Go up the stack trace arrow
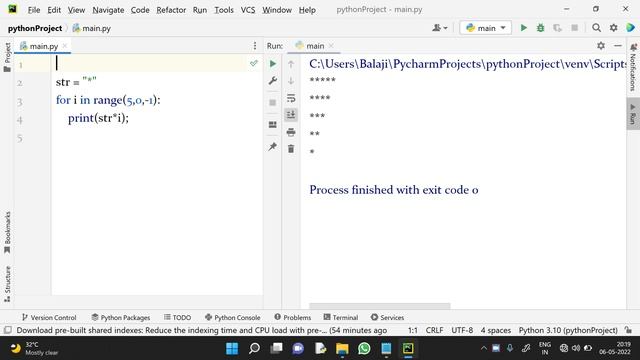The image size is (640, 360). [x=291, y=64]
